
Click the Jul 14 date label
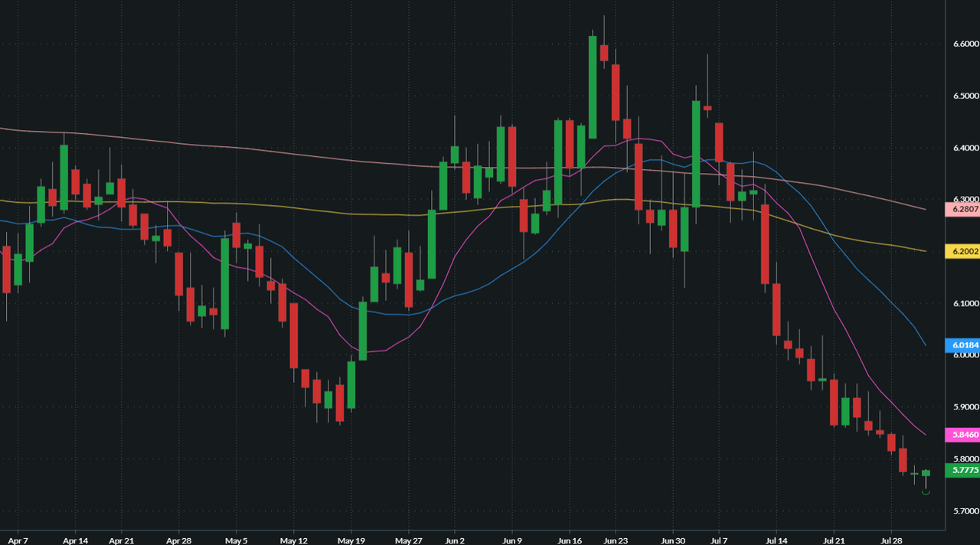[776, 539]
